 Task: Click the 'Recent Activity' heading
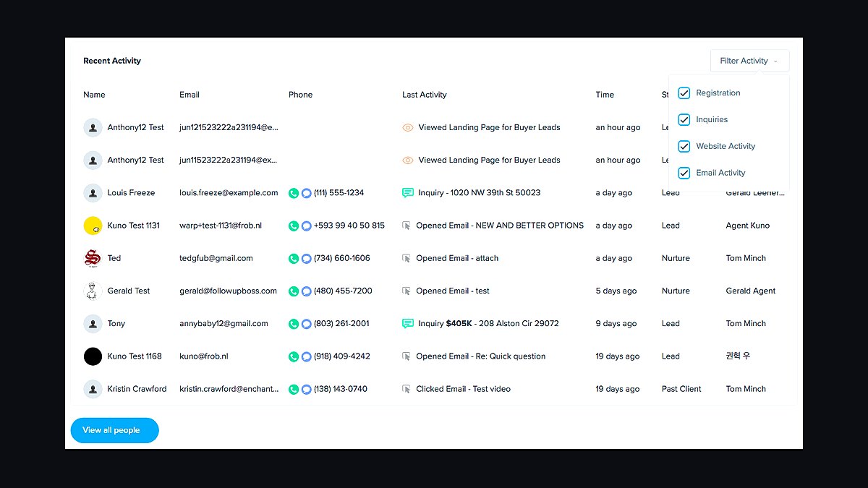pyautogui.click(x=112, y=61)
